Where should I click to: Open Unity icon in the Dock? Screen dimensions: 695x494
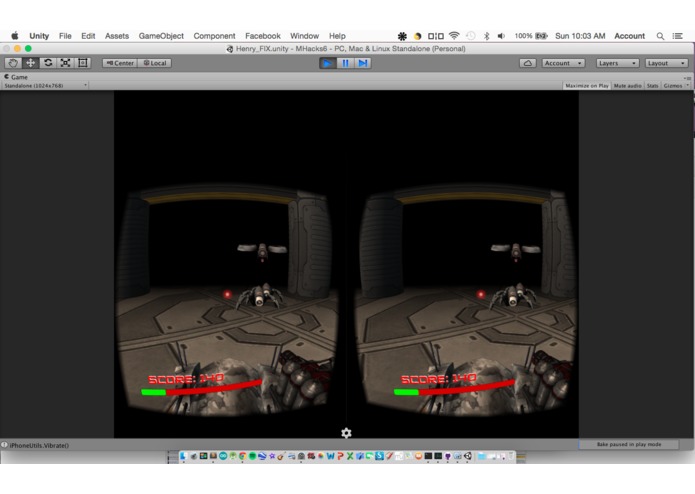pyautogui.click(x=468, y=456)
